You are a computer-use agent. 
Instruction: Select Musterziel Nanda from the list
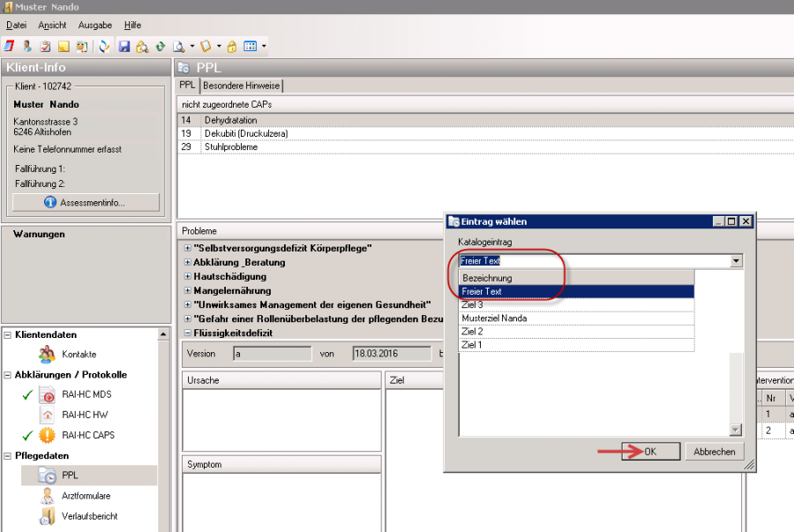[494, 318]
